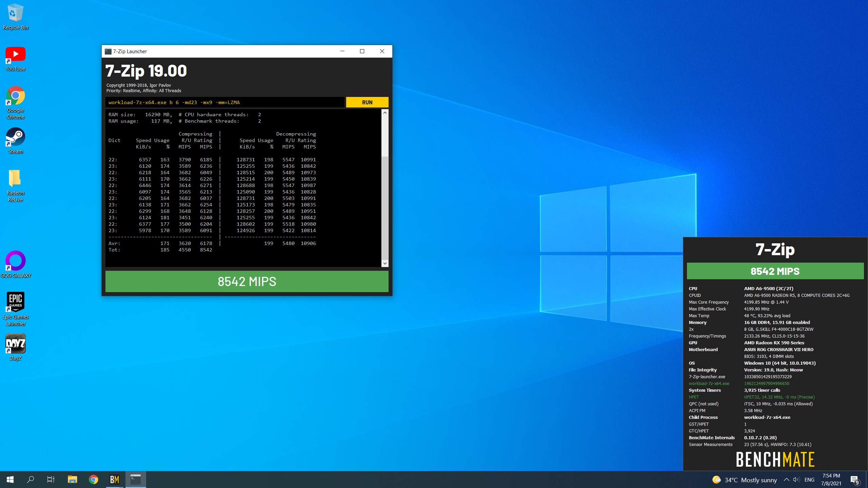868x488 pixels.
Task: Open the Radeon ReLive folder icon
Action: 15,186
